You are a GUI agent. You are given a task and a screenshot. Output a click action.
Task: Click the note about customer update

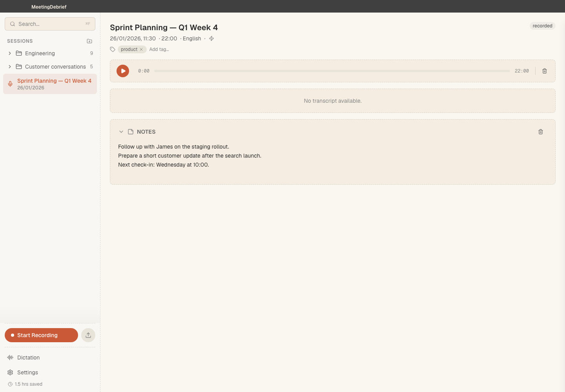click(x=190, y=156)
